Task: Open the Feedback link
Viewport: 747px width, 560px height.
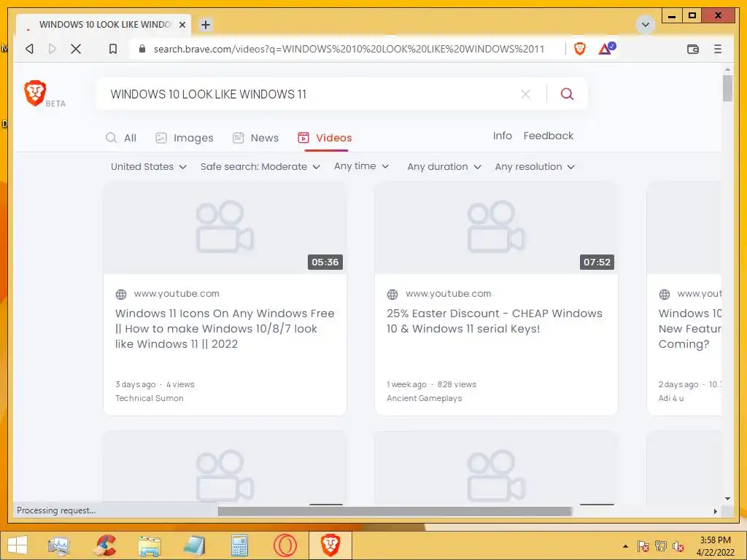Action: click(x=549, y=136)
